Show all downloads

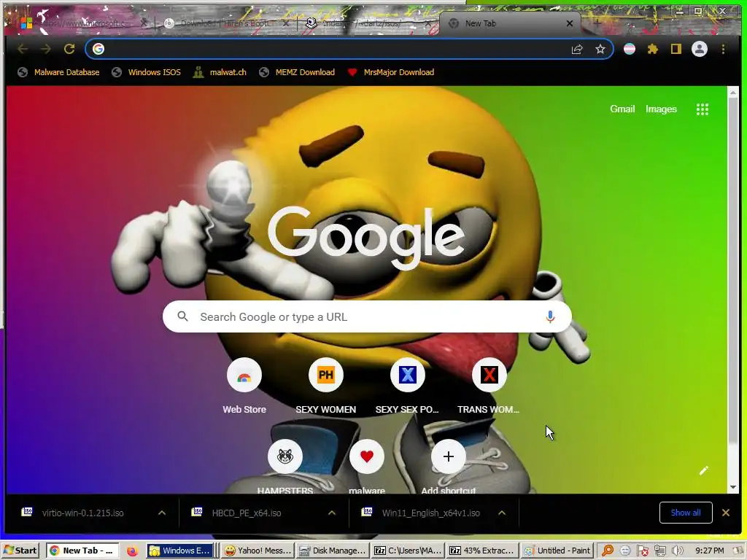point(686,513)
